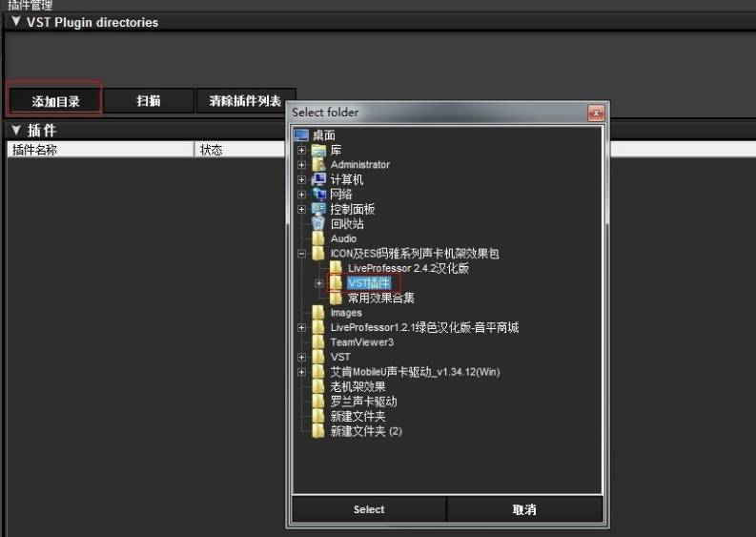Click the VST插件 folder icon

[x=337, y=282]
